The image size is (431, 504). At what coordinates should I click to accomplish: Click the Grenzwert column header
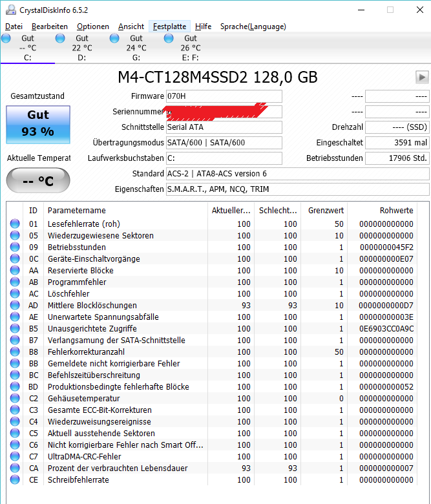tap(324, 210)
